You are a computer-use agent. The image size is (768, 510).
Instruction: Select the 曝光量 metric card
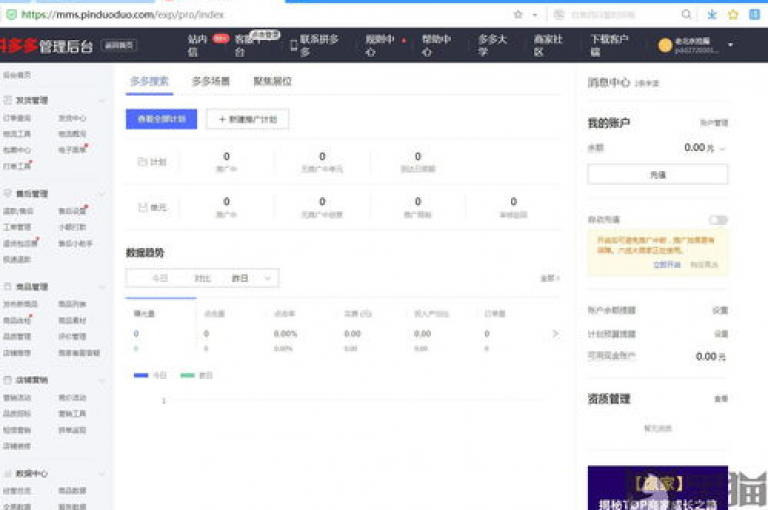point(161,324)
